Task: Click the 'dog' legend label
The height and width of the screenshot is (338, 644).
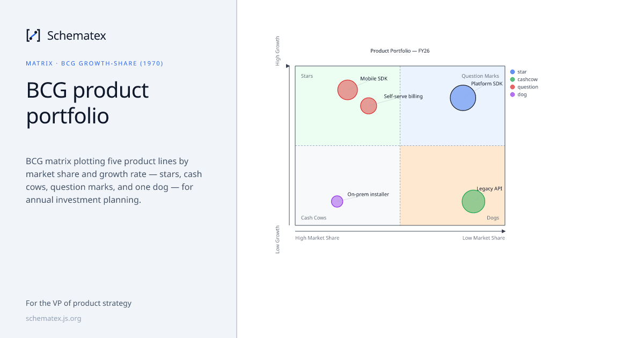Action: [x=522, y=94]
